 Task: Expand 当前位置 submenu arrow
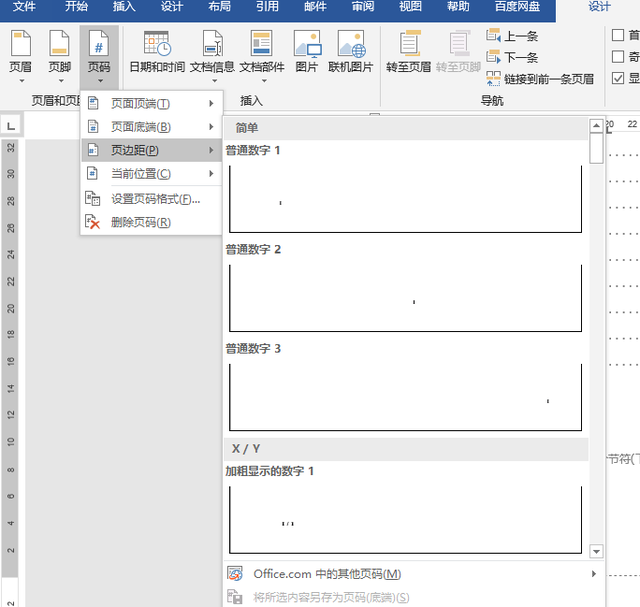[x=211, y=173]
